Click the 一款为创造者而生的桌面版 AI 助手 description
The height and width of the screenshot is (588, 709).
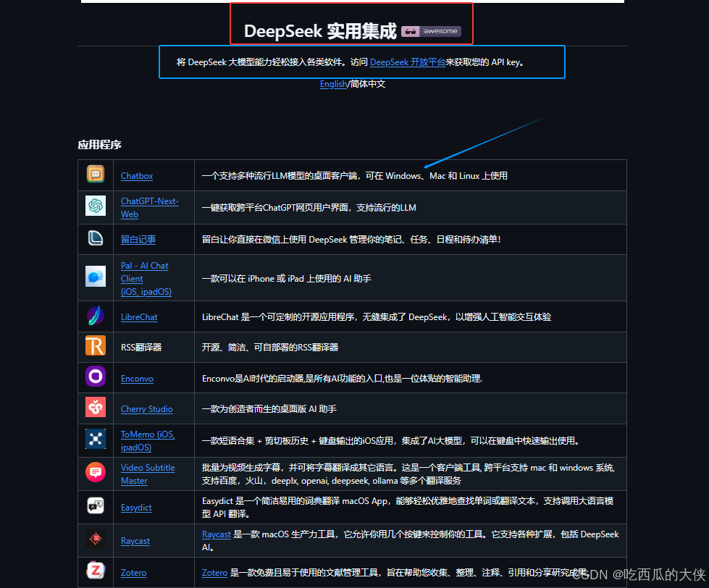click(x=269, y=409)
